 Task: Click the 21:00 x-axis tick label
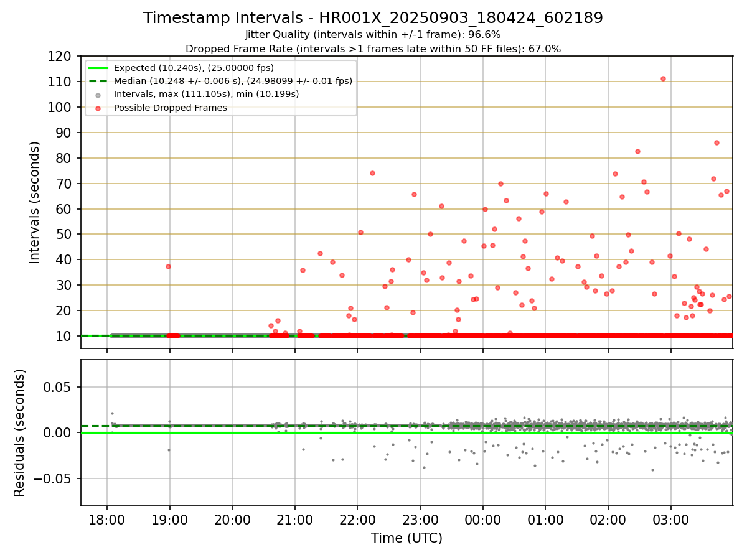click(x=295, y=520)
